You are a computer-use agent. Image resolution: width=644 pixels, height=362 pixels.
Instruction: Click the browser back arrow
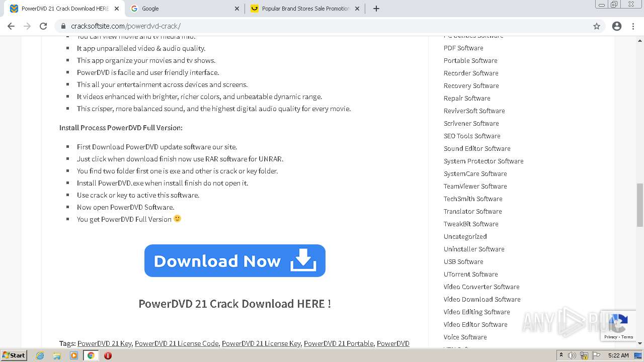click(11, 26)
